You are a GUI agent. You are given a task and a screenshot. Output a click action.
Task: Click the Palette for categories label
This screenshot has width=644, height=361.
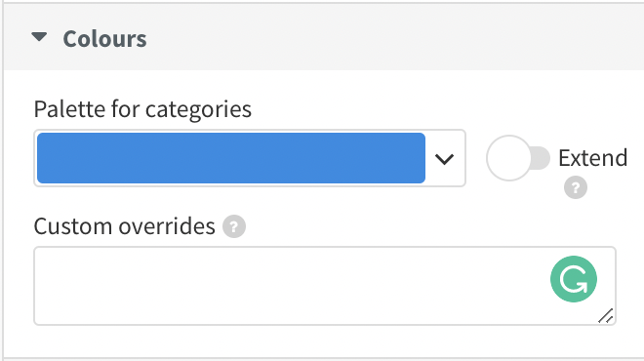(142, 109)
